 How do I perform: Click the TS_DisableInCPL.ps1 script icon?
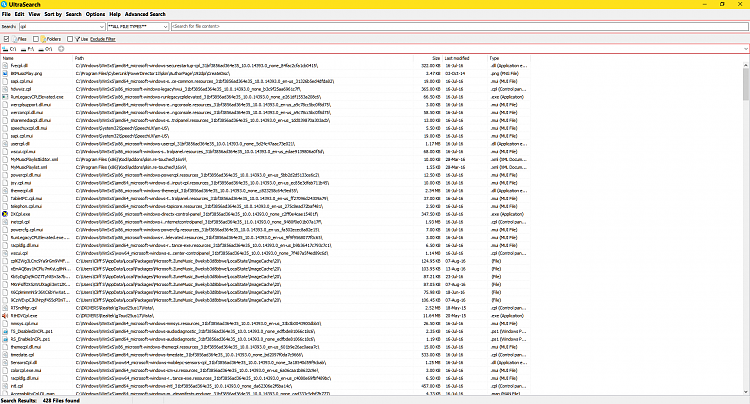tap(5, 331)
